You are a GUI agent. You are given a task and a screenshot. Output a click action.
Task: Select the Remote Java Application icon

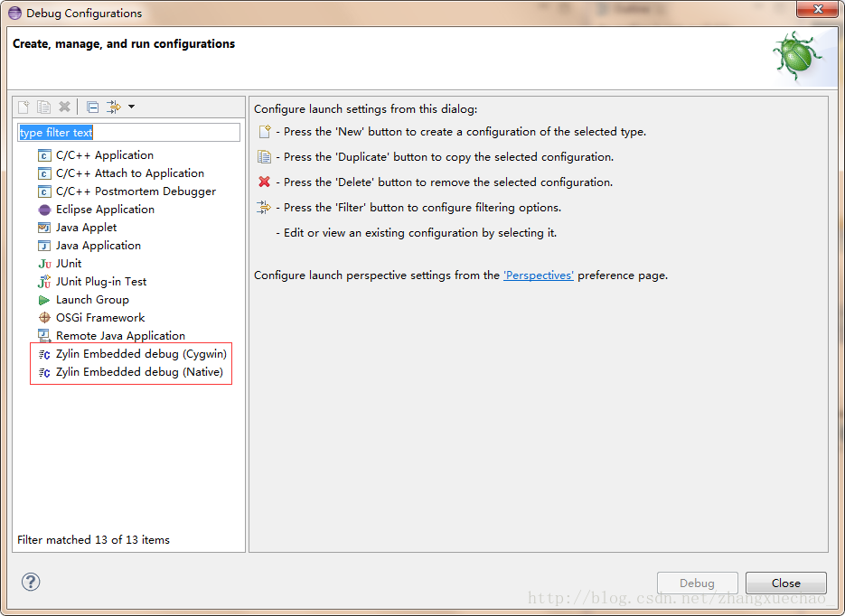[44, 336]
